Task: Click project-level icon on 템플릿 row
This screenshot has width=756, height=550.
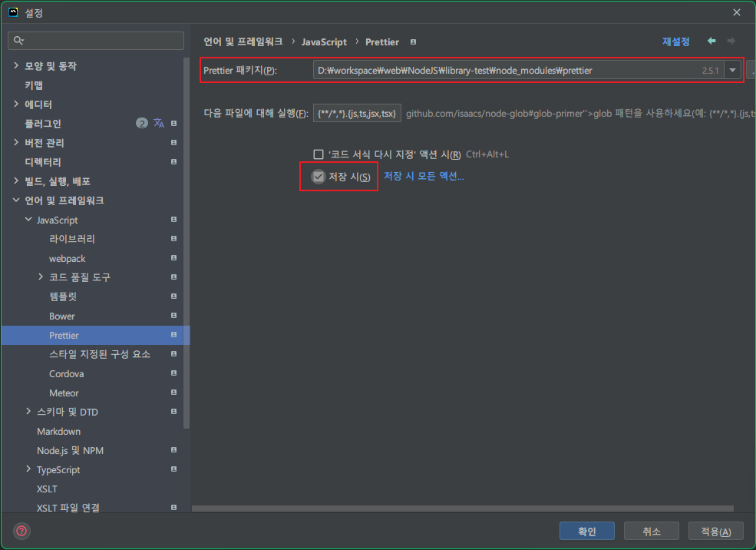Action: [173, 297]
